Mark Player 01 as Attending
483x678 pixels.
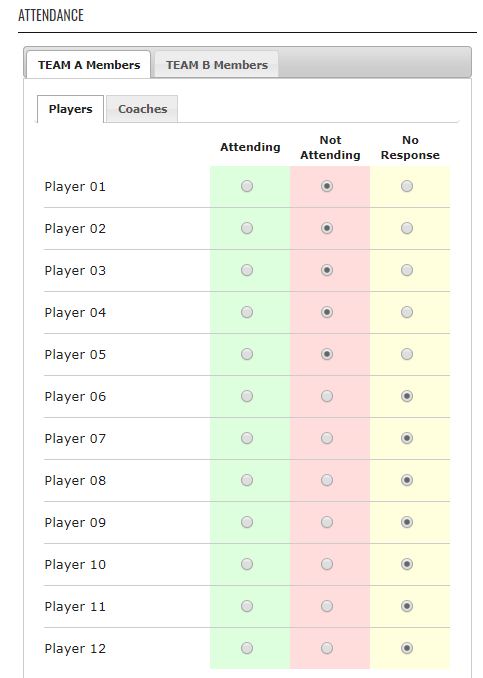click(247, 186)
